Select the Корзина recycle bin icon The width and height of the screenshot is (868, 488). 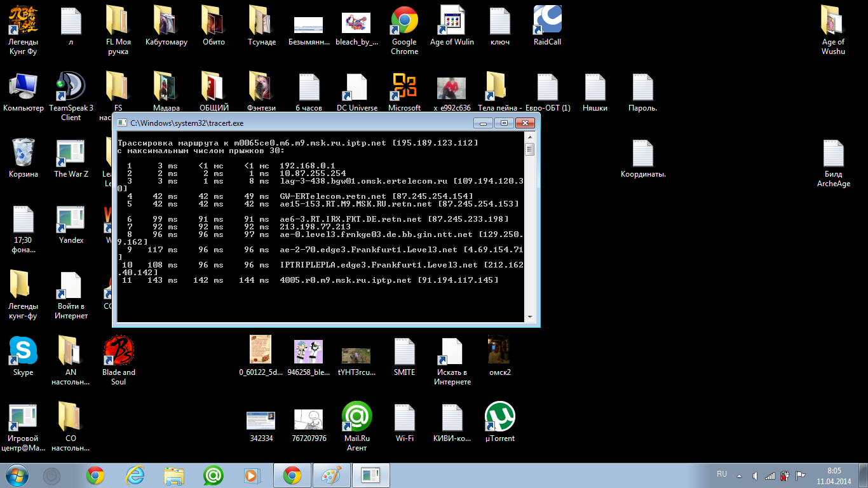point(23,154)
